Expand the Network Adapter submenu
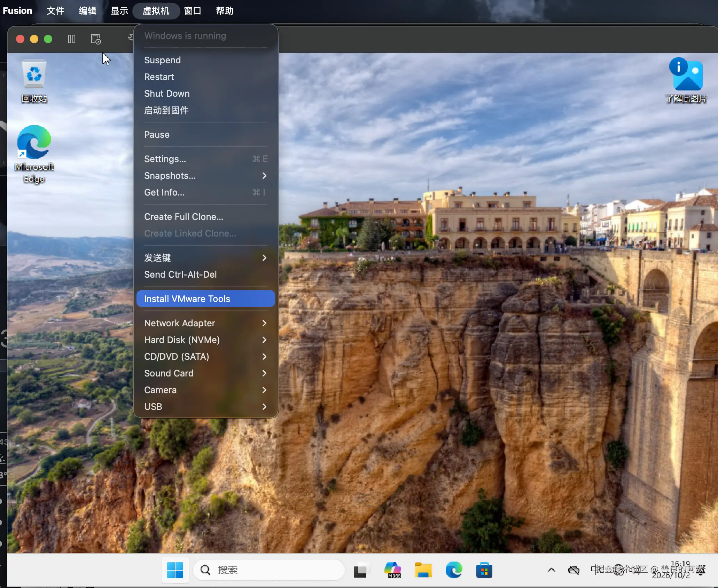Viewport: 718px width, 588px height. point(205,323)
